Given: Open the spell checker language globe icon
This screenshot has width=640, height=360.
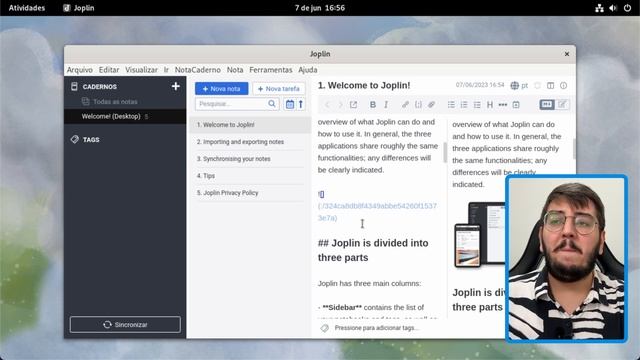Looking at the screenshot, I should tap(515, 85).
